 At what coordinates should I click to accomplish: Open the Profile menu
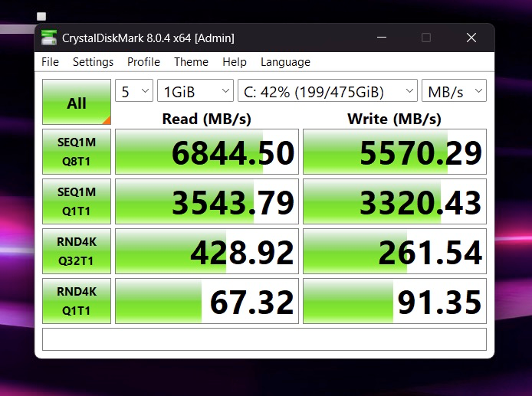(x=143, y=62)
